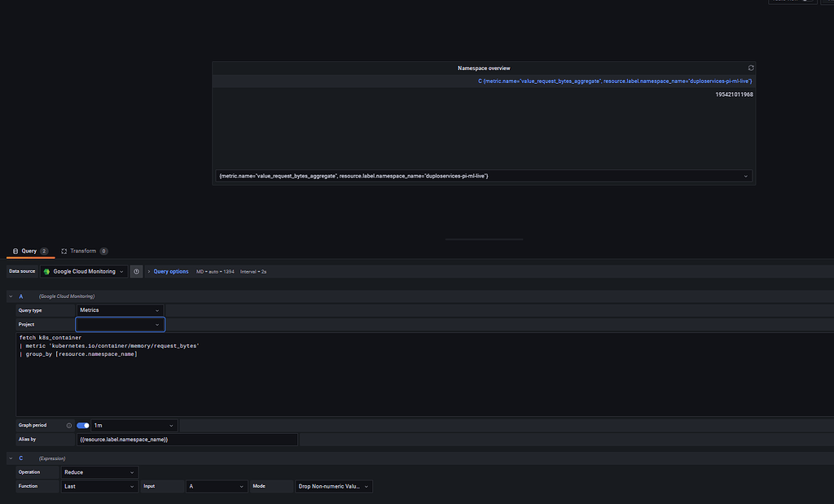834x504 pixels.
Task: Click the Transform tab shuffle icon
Action: (x=64, y=251)
